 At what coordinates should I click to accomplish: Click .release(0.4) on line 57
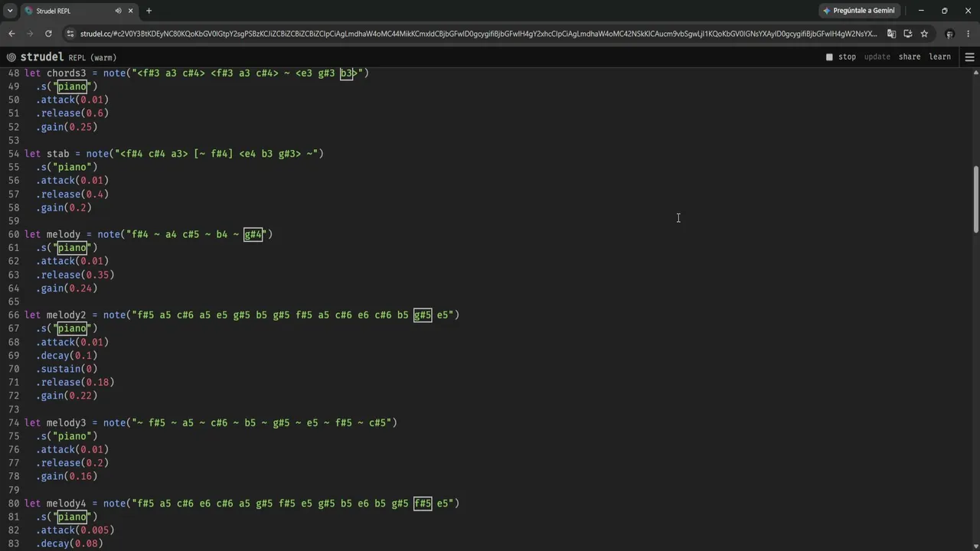pyautogui.click(x=72, y=194)
